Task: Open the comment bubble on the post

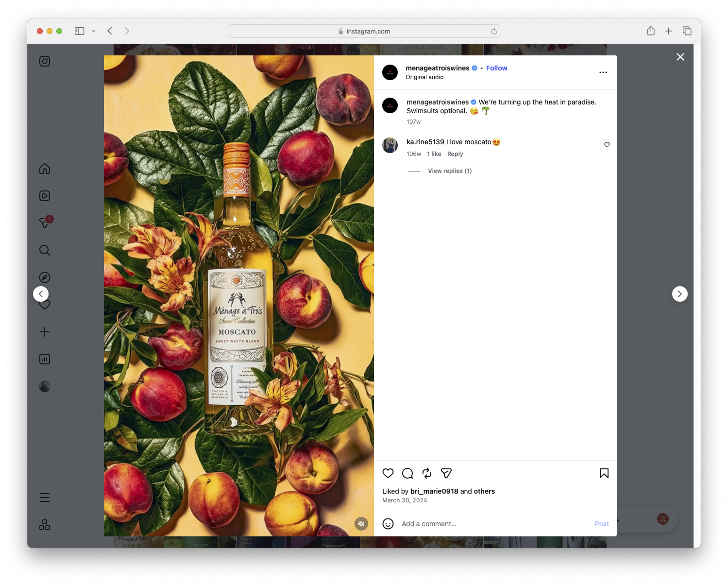Action: tap(407, 473)
